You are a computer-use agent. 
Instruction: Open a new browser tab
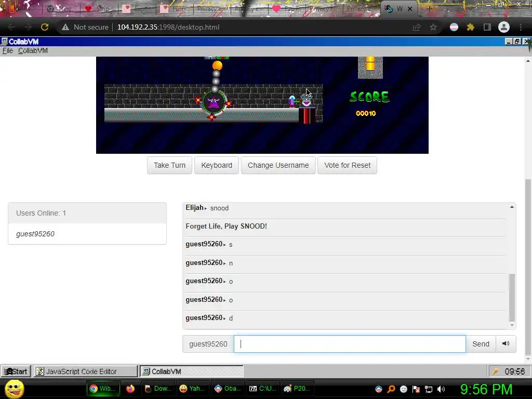(429, 9)
